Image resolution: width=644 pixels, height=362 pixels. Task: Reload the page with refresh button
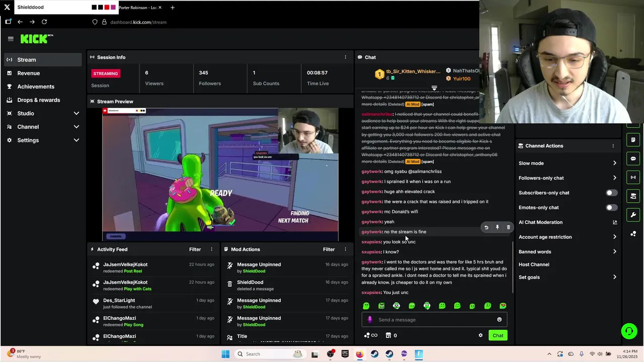[44, 22]
